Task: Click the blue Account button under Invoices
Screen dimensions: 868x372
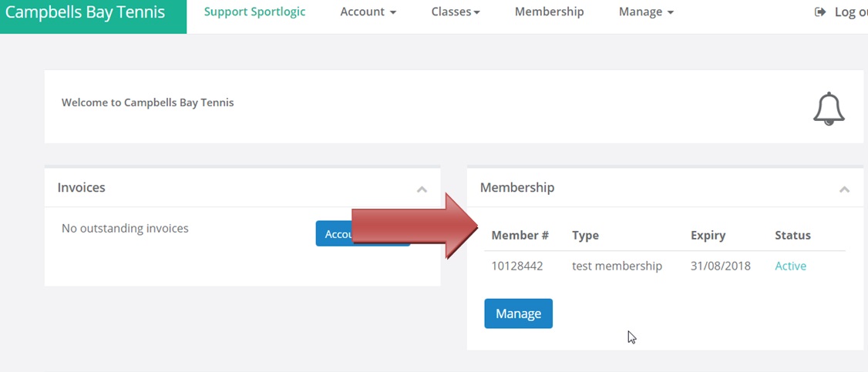Action: [334, 234]
